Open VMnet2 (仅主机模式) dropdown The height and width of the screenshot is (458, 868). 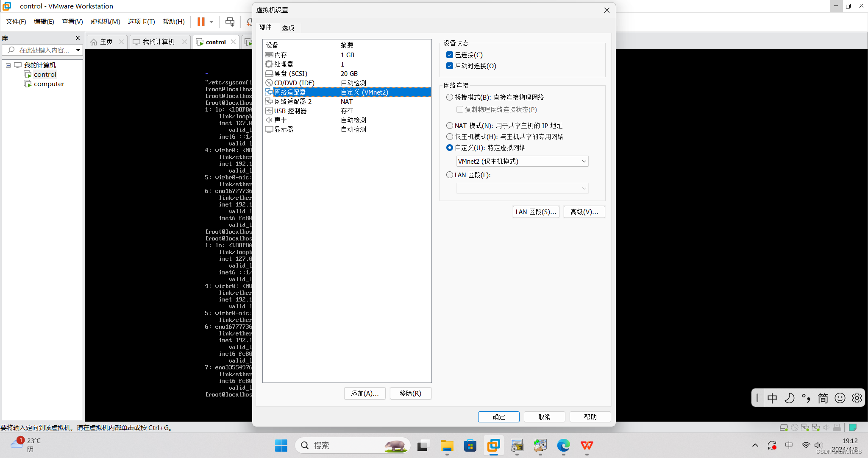click(522, 161)
